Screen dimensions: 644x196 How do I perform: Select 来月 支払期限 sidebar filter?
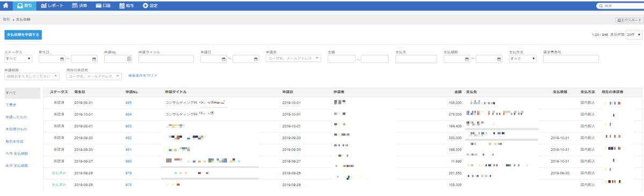(x=17, y=166)
